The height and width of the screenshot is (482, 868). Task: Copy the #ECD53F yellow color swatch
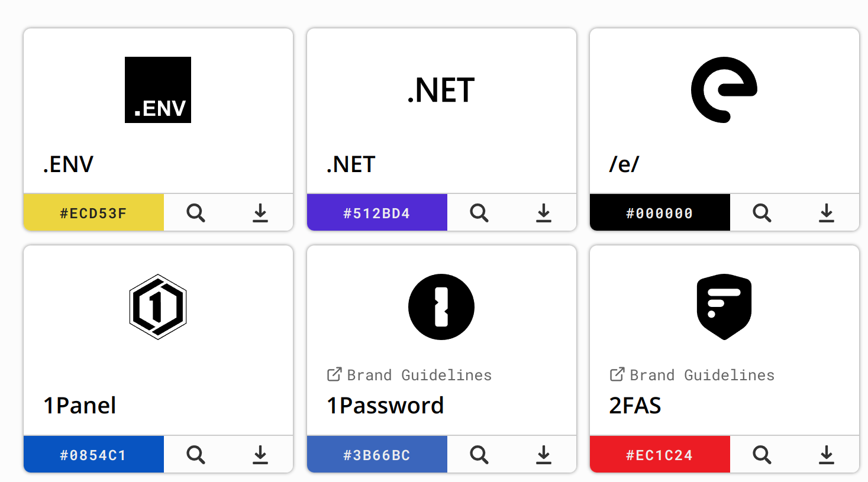[93, 212]
